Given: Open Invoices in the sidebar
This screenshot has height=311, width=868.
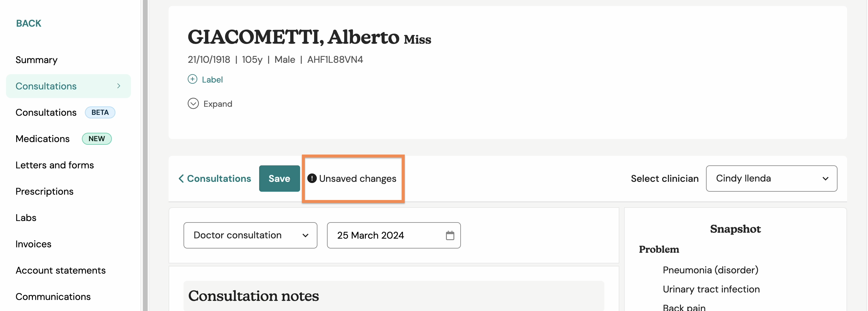Looking at the screenshot, I should click(33, 244).
